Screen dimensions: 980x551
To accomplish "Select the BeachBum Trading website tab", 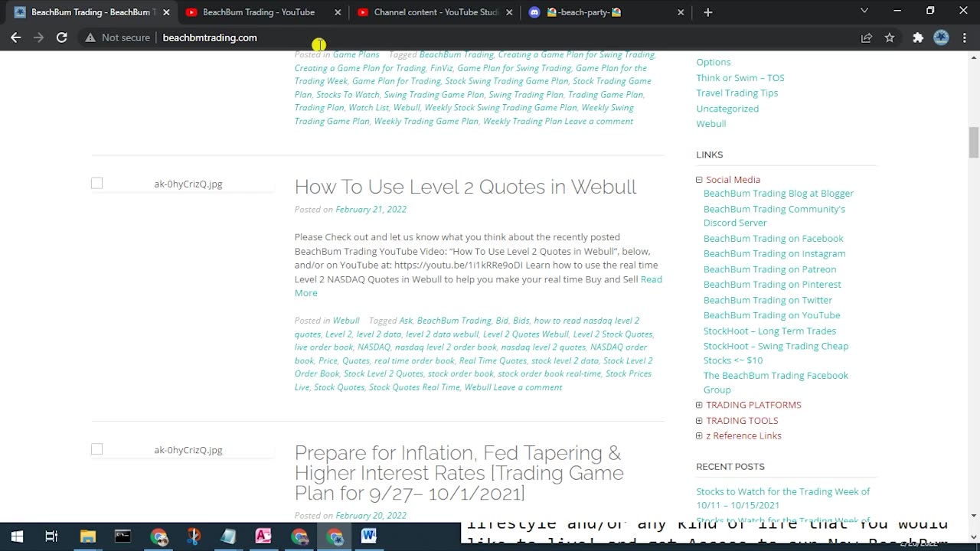I will [x=90, y=12].
